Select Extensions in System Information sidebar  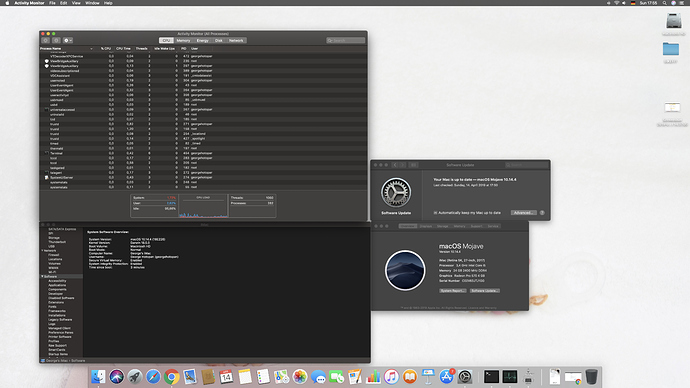click(x=56, y=302)
